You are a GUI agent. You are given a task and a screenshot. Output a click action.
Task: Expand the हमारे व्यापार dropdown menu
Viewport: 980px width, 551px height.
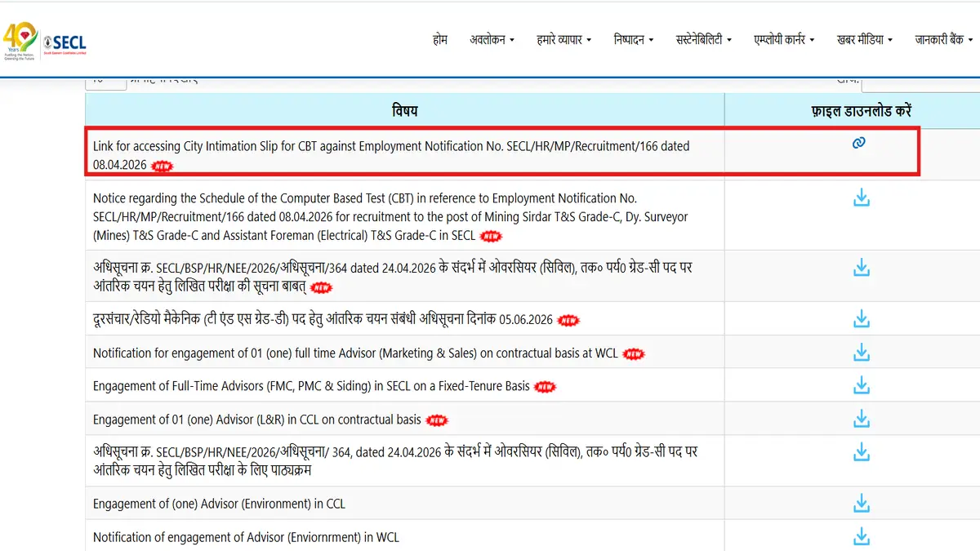[x=564, y=39]
